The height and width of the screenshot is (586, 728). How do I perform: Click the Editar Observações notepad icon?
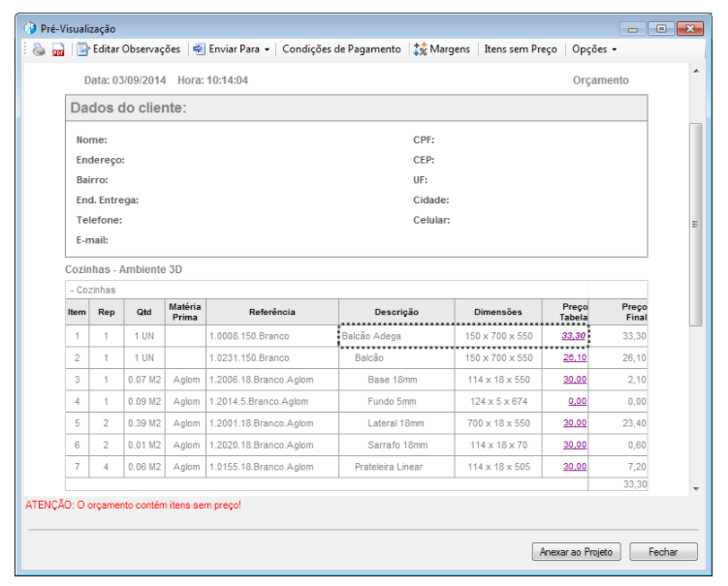click(82, 49)
